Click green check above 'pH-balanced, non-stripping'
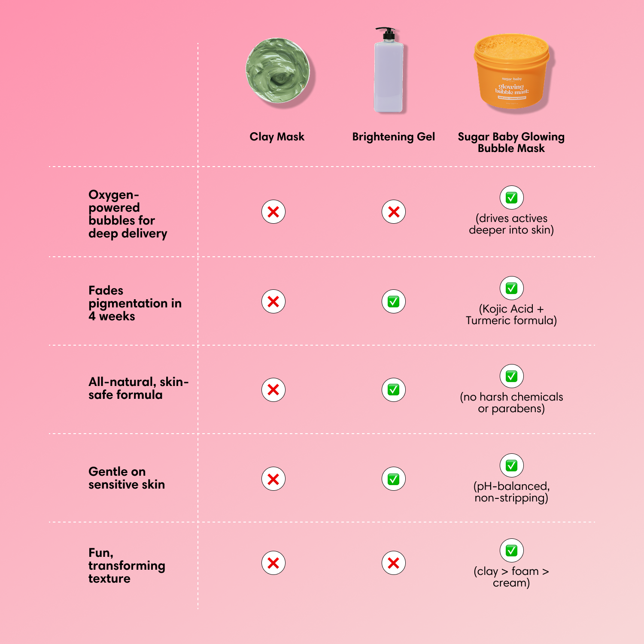This screenshot has width=644, height=644. 511,465
